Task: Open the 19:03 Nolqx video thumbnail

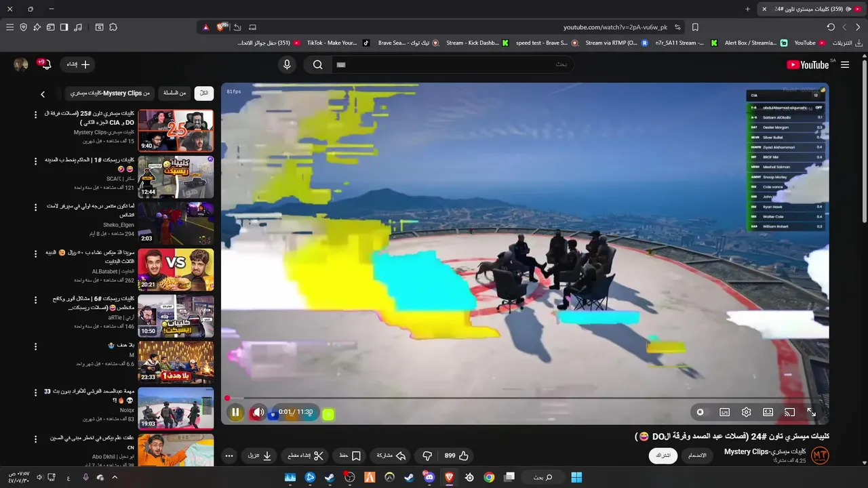Action: (176, 409)
